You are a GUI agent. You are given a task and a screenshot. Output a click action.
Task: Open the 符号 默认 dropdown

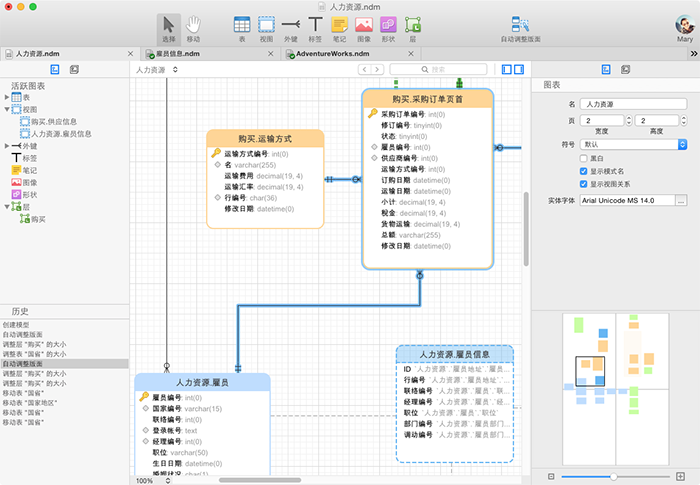coord(633,144)
